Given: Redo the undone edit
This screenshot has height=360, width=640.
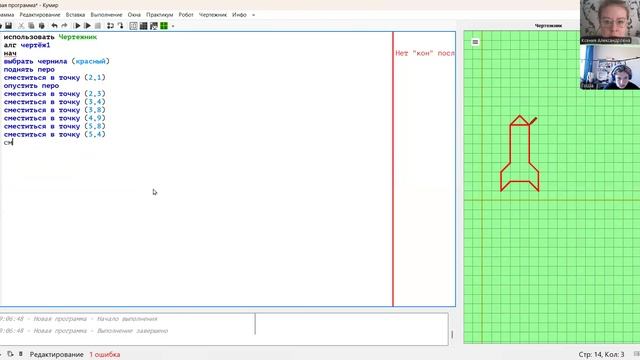Looking at the screenshot, I should [x=64, y=26].
